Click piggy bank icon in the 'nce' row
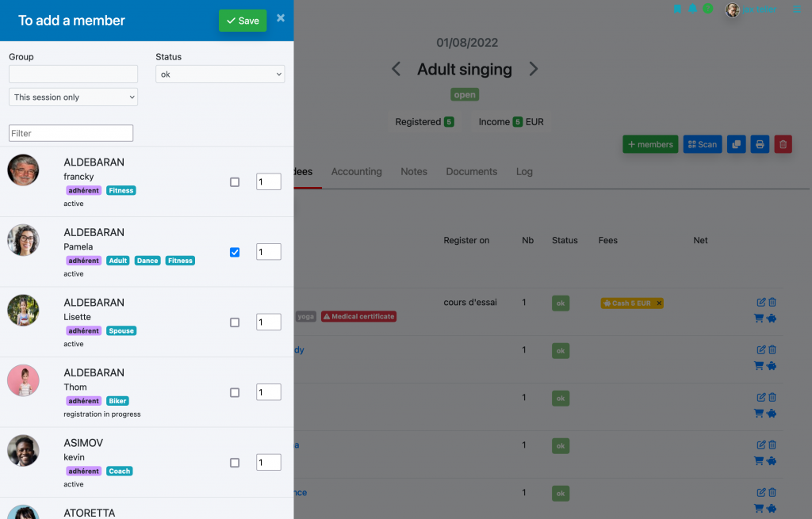 (x=771, y=509)
